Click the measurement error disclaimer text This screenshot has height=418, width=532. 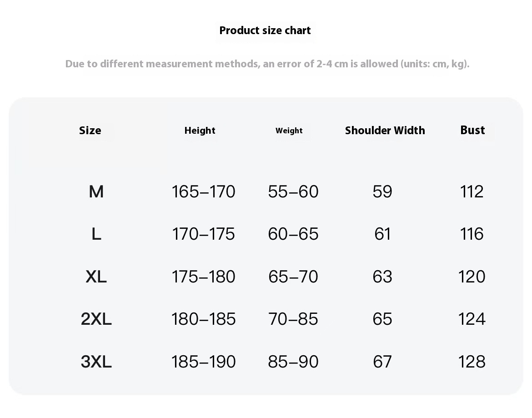(267, 64)
